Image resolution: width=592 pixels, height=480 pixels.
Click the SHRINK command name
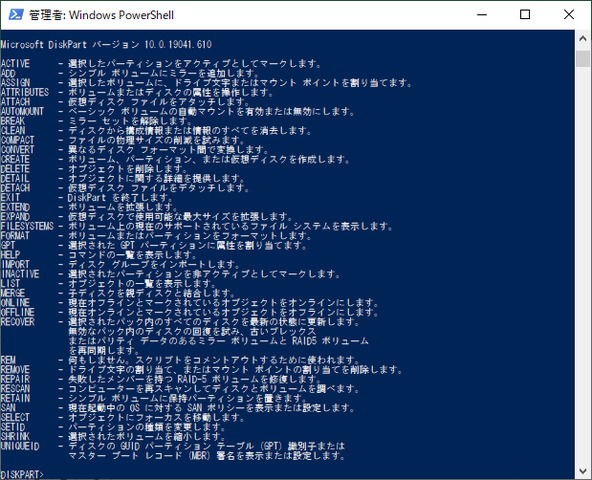click(x=15, y=437)
